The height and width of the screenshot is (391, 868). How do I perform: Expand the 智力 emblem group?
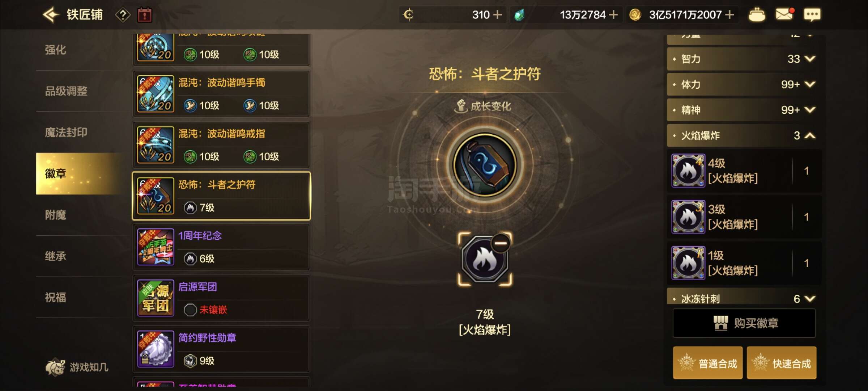[810, 59]
